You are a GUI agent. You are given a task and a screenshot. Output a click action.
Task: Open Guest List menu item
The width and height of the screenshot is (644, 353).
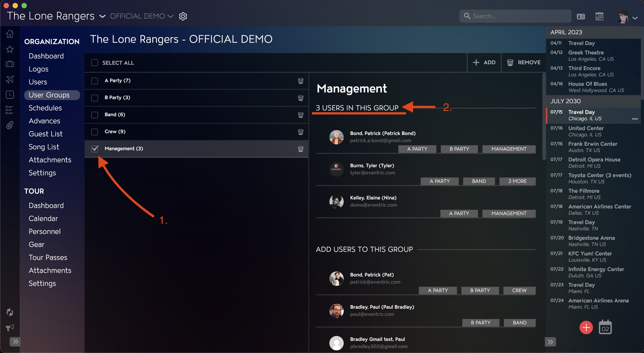[x=45, y=134]
